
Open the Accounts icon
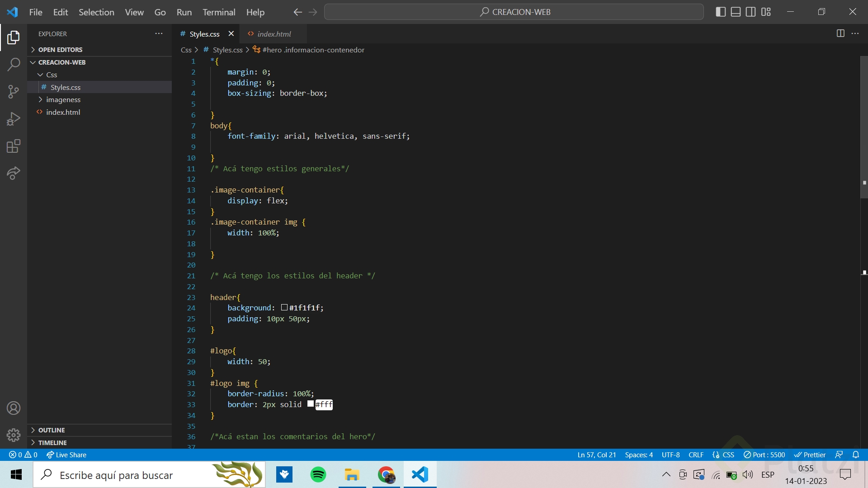14,408
